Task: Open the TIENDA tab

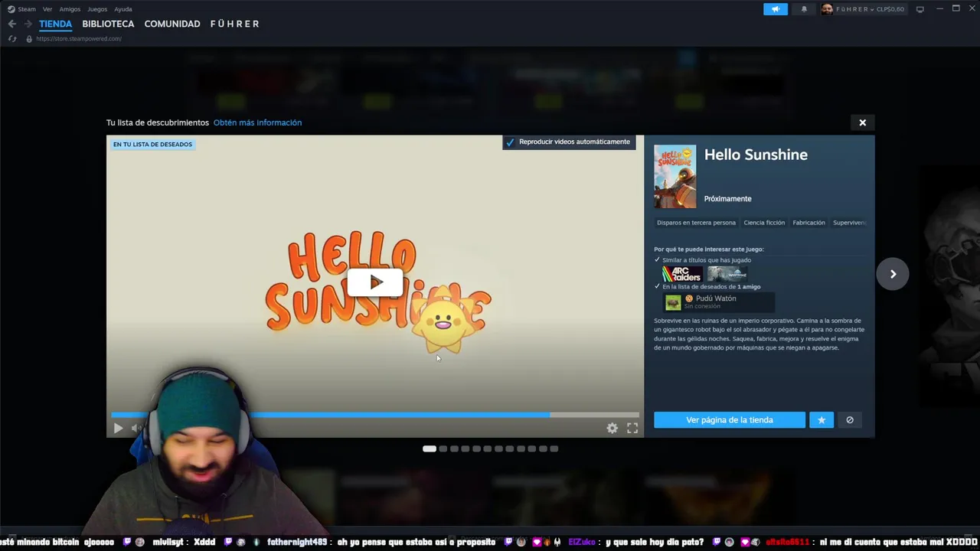Action: pyautogui.click(x=55, y=24)
